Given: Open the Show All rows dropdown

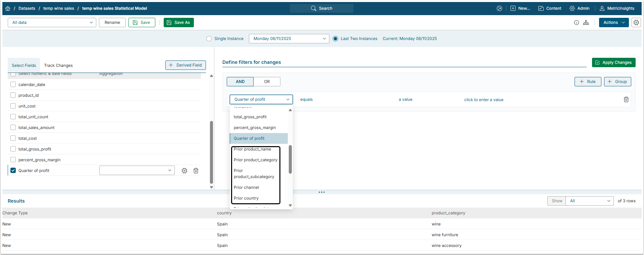Looking at the screenshot, I should (x=589, y=201).
